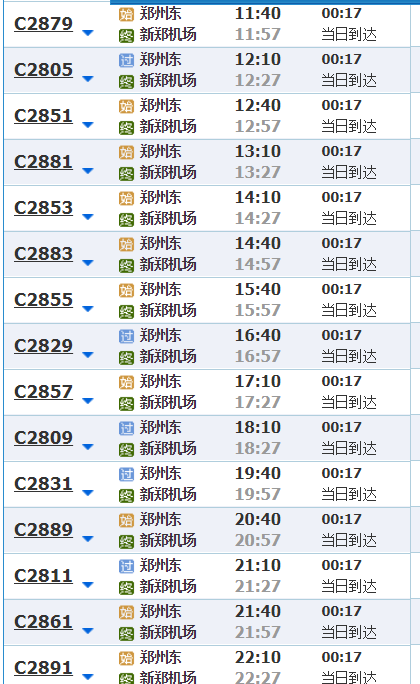
Task: Expand the arrow beside train C2861
Action: [x=88, y=631]
